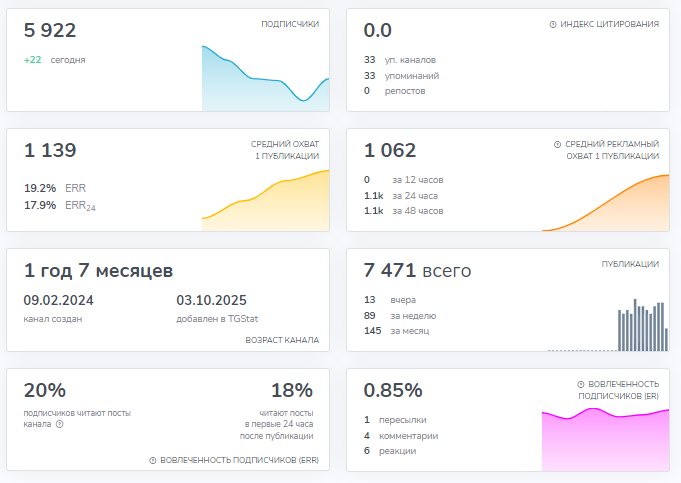The width and height of the screenshot is (681, 483).
Task: Click the question mark icon after 'канала'
Action: point(60,424)
